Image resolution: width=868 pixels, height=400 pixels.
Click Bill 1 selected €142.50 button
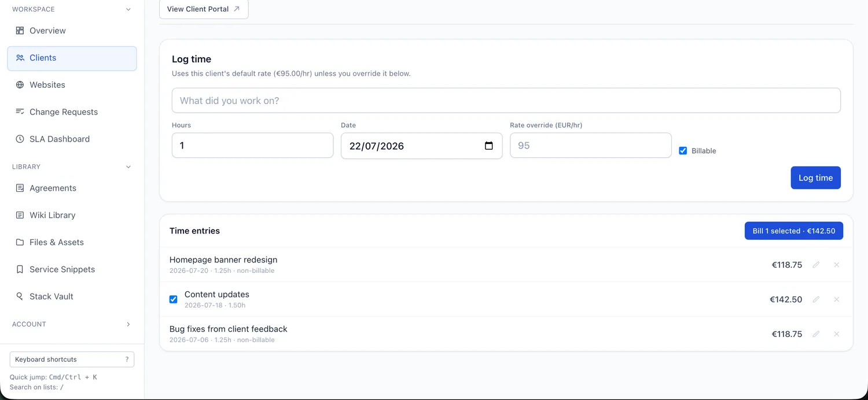(793, 231)
